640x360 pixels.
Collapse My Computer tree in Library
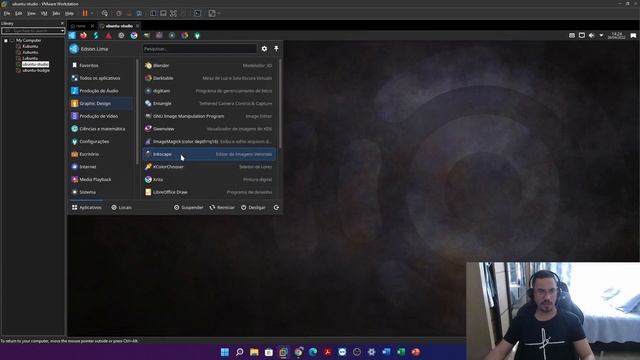coord(6,40)
